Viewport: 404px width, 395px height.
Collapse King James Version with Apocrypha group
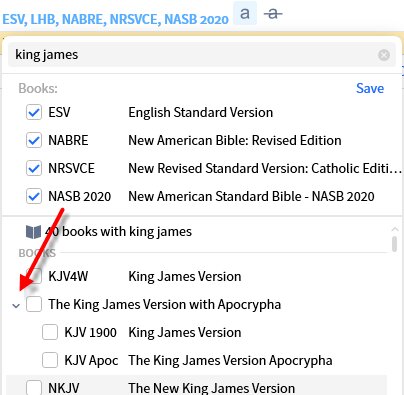pyautogui.click(x=16, y=305)
